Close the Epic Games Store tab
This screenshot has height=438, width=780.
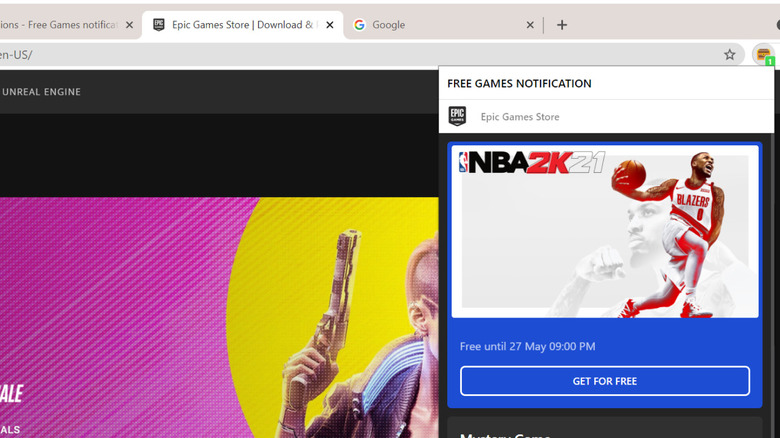(330, 25)
